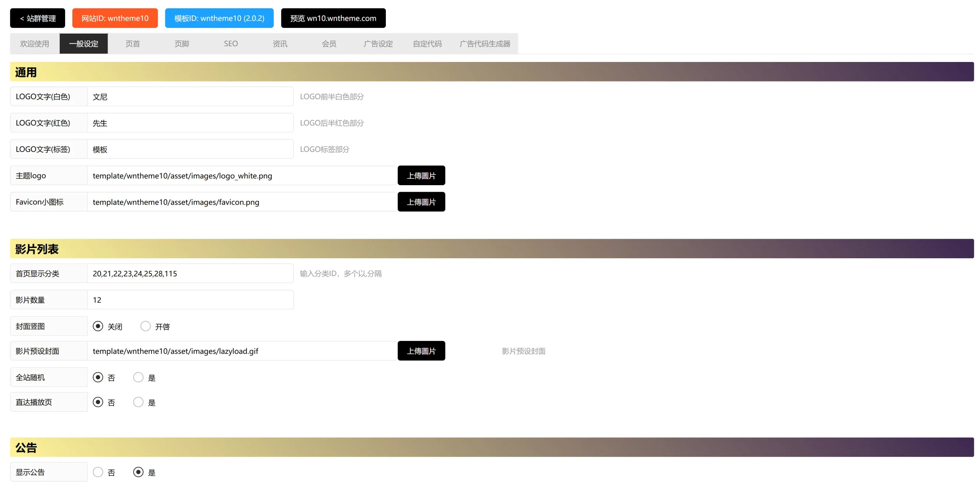Enable 封面竖图 with 开啓 radio

[x=145, y=326]
